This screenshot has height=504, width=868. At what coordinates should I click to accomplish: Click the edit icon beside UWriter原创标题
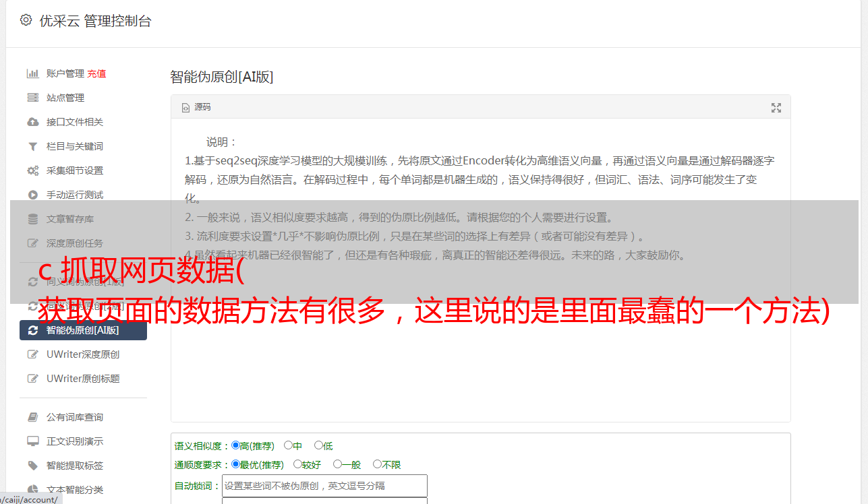pyautogui.click(x=32, y=379)
